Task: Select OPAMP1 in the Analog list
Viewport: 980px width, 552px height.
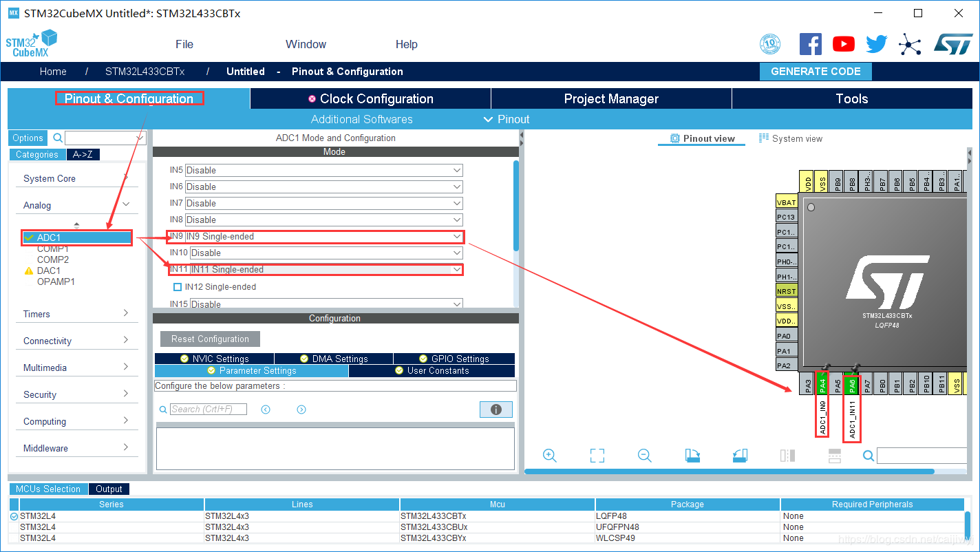Action: (56, 282)
